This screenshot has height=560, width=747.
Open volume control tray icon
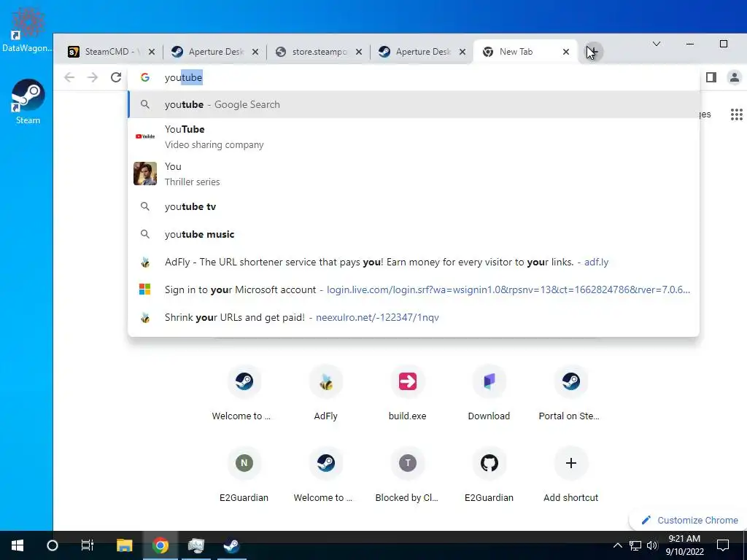point(651,545)
